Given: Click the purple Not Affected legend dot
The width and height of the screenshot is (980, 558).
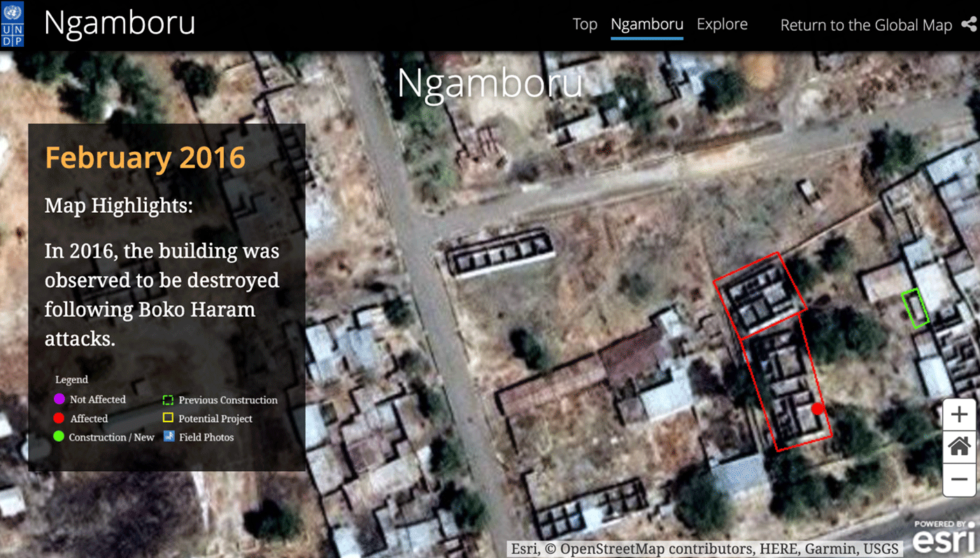Looking at the screenshot, I should pyautogui.click(x=59, y=399).
